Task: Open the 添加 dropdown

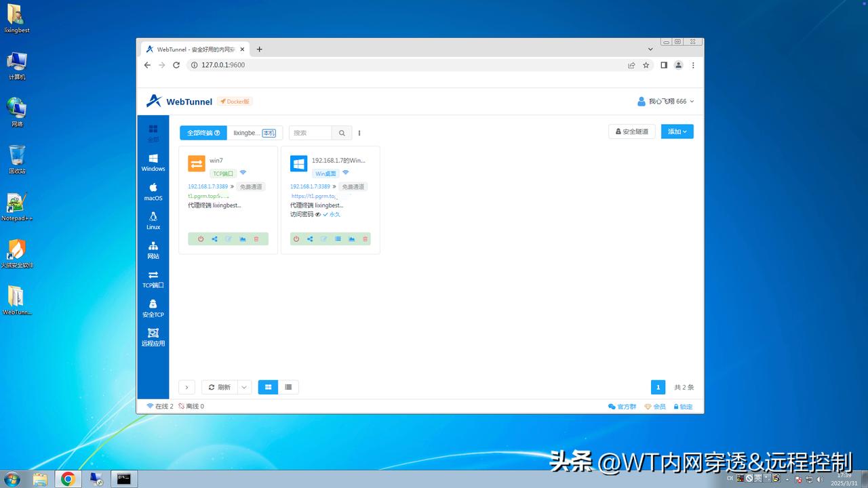Action: (x=677, y=131)
